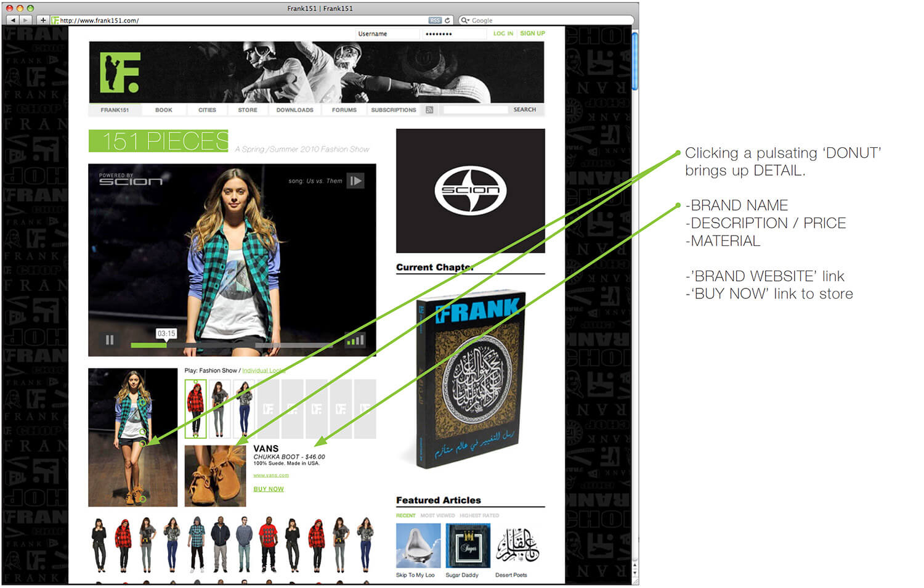Click the plus add-bookmark button
Viewport: 924px width, 588px height.
click(x=43, y=20)
